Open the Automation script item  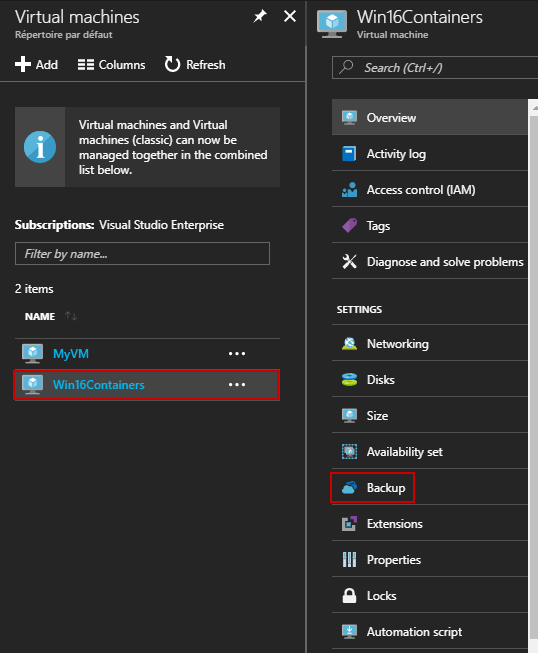click(430, 632)
